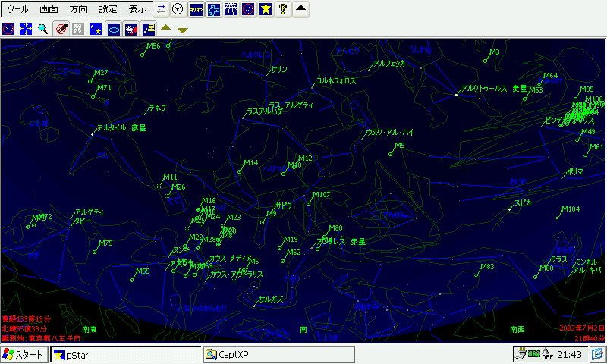Click the clock time setting icon
Image resolution: width=607 pixels, height=364 pixels.
[178, 9]
